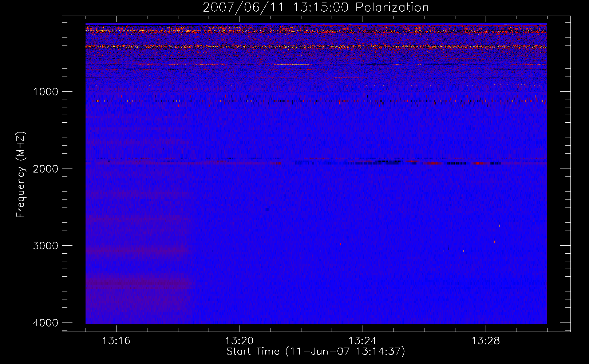Click the 13:24 time tick label
The image size is (589, 364).
click(x=363, y=341)
